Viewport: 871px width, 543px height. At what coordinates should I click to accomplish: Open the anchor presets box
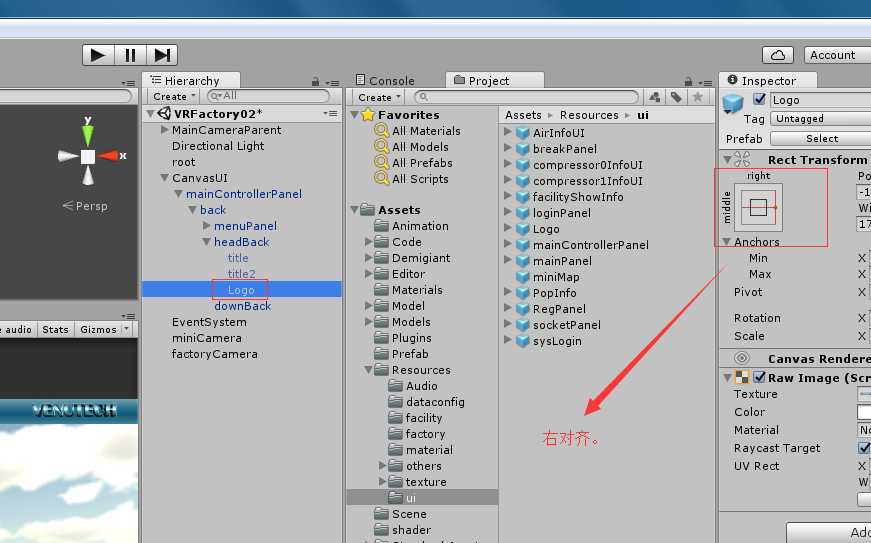click(758, 208)
